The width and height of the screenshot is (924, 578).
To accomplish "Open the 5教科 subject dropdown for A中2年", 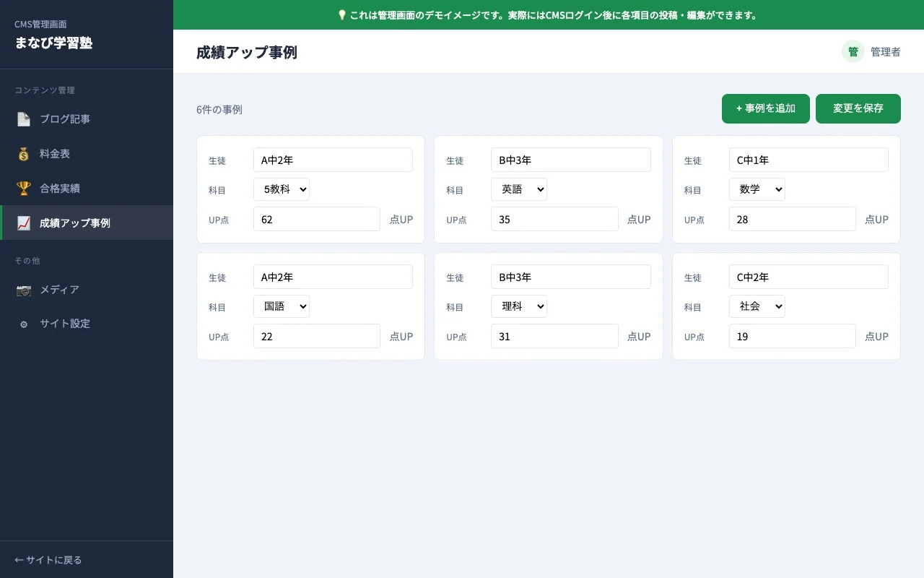I will (x=282, y=189).
